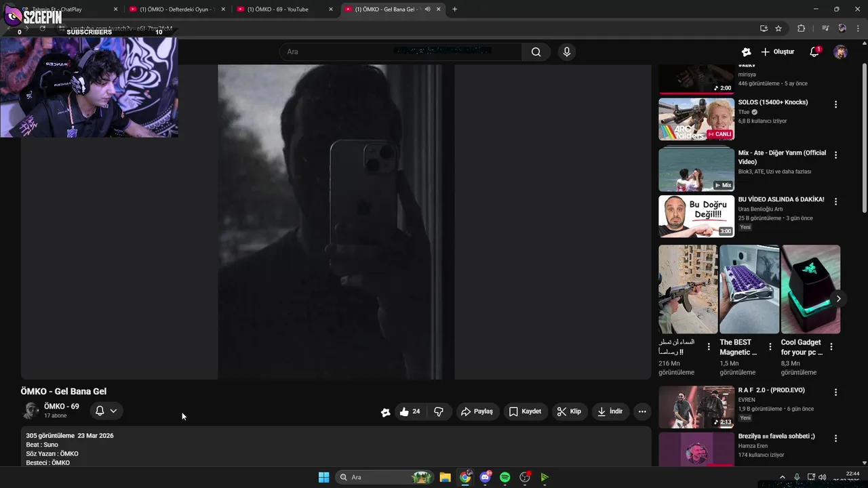Screen dimensions: 868x488
Task: Switch to the ÖMKO - Defterdeki Oyun tab
Action: tap(176, 9)
